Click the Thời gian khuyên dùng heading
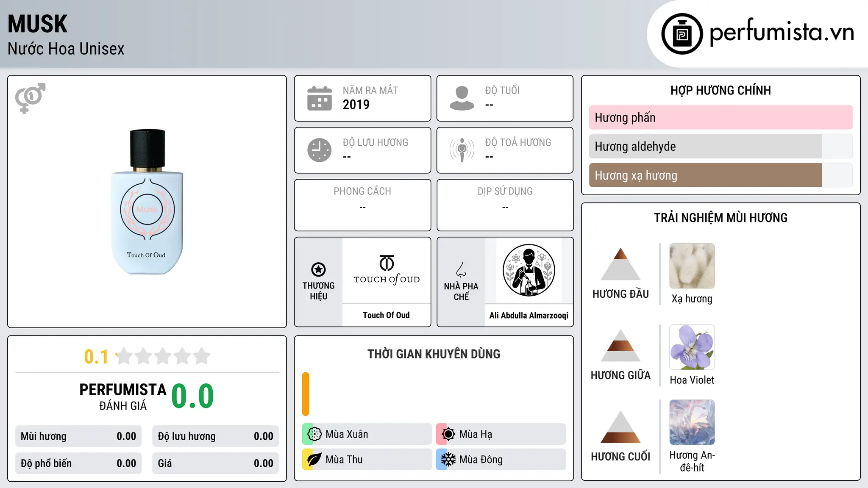 click(434, 354)
